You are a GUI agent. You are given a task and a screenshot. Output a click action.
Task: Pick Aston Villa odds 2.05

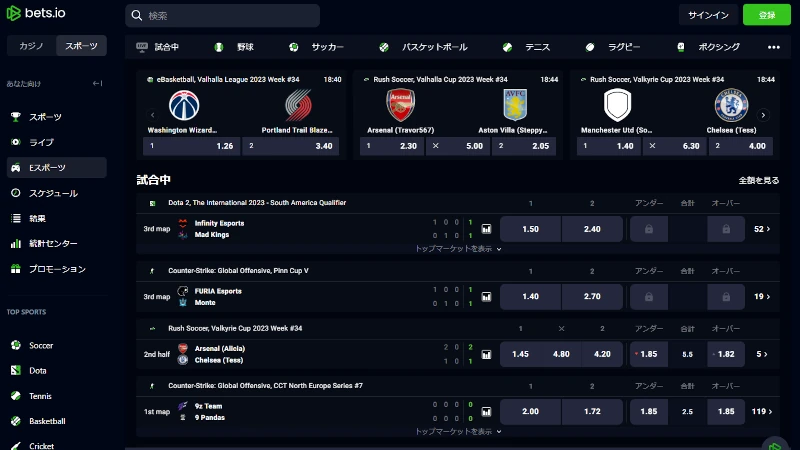click(x=524, y=146)
